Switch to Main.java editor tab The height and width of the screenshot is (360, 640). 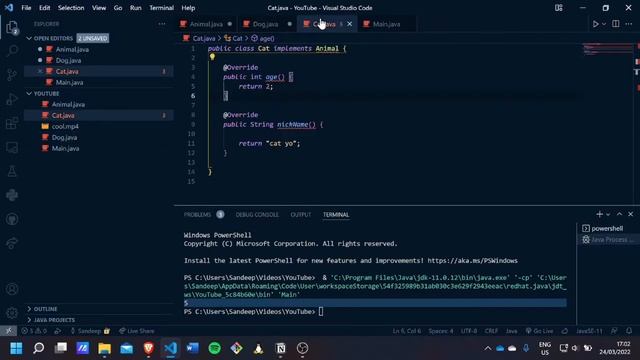tap(387, 24)
